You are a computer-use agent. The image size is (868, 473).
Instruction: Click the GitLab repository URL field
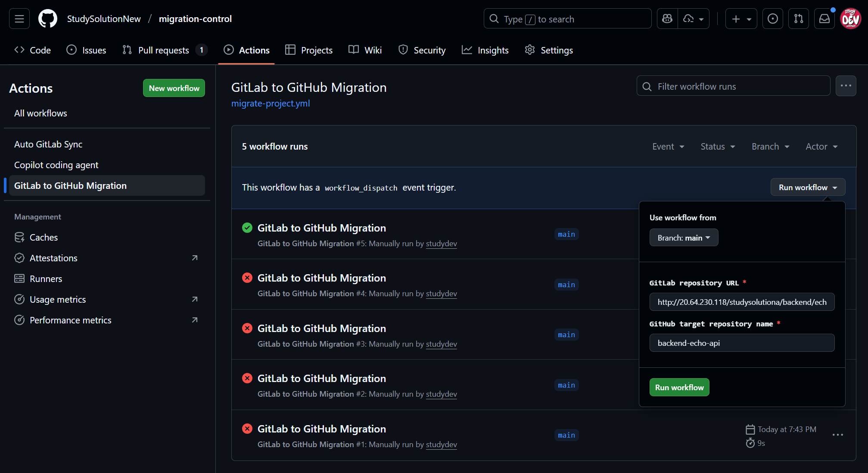point(742,302)
